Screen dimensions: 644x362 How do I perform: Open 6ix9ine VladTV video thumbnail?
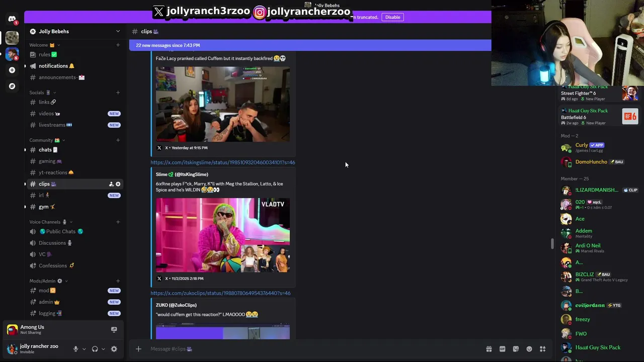click(223, 235)
